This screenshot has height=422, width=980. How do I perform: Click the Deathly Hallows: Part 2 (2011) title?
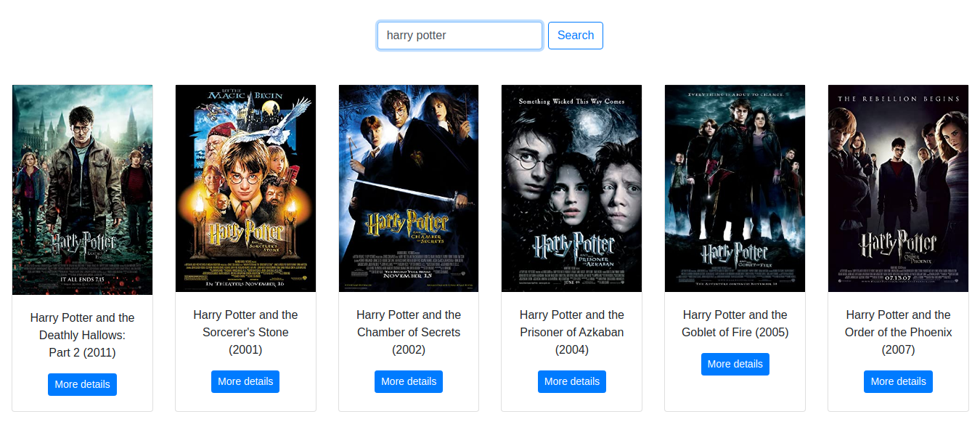(83, 335)
